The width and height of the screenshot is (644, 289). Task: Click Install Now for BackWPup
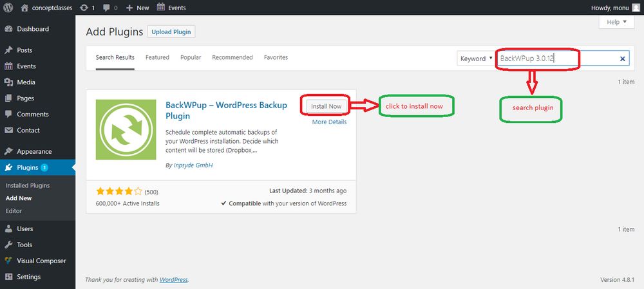click(x=326, y=106)
